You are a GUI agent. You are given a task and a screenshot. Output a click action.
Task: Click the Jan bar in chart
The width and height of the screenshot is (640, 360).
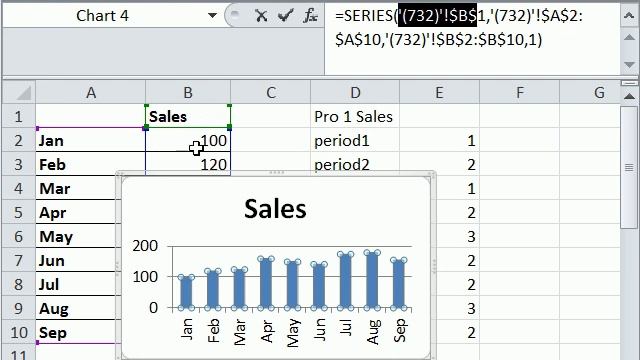186,292
